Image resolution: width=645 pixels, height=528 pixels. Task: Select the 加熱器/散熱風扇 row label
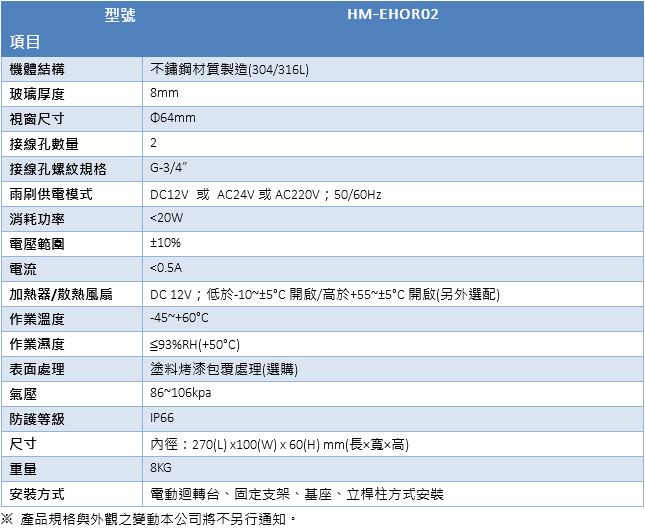tap(60, 294)
